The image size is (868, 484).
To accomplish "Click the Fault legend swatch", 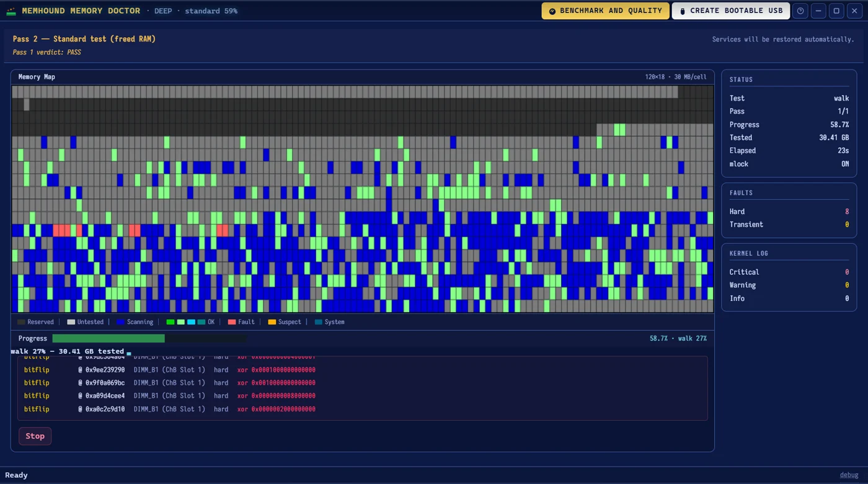I will [232, 322].
